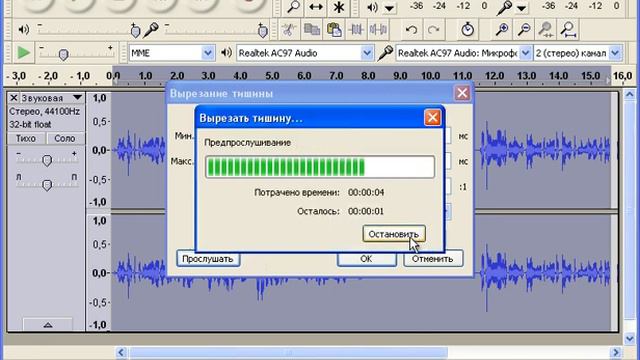640x360 pixels.
Task: Click the 5.0 mark on timeline ruler
Action: coord(272,76)
